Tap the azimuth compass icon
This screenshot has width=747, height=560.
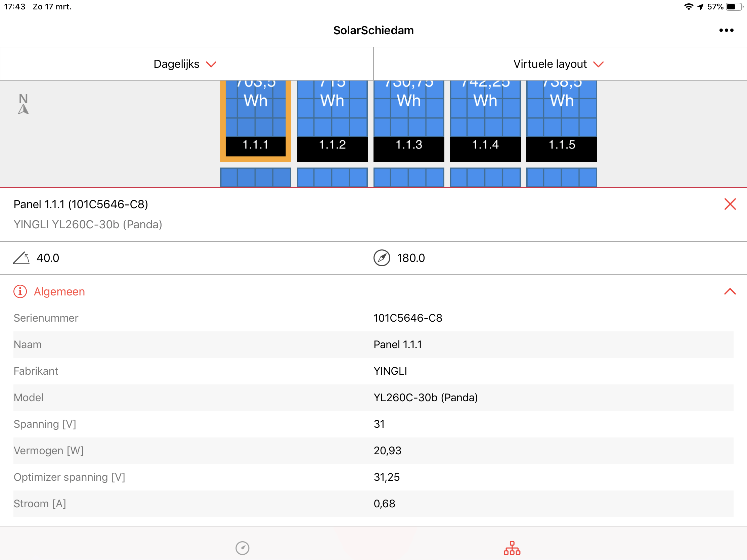382,258
